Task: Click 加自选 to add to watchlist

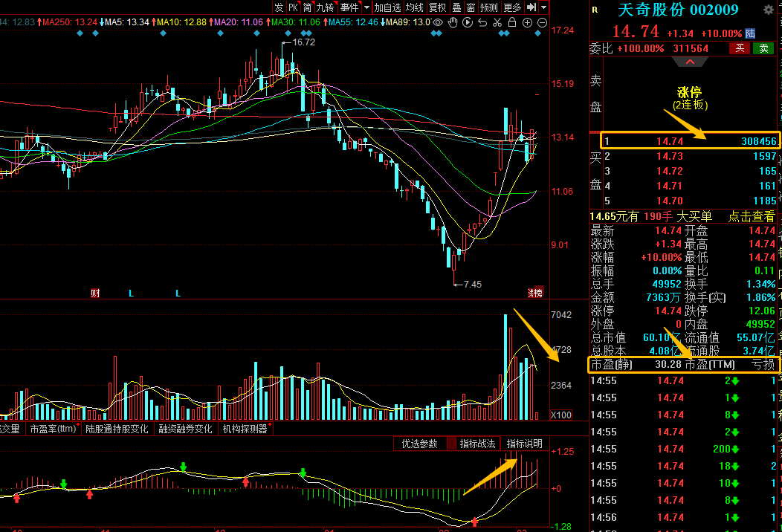Action: click(x=387, y=7)
